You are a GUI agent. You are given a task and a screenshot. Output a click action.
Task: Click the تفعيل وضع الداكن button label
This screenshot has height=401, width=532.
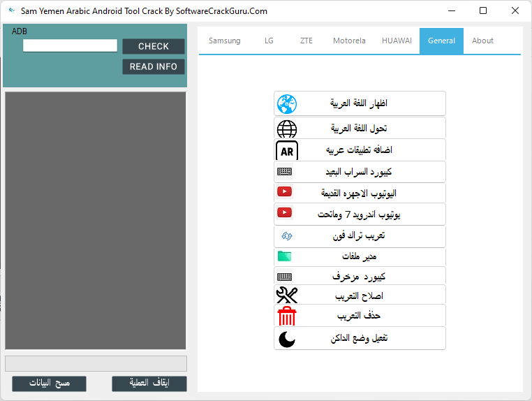(x=359, y=339)
